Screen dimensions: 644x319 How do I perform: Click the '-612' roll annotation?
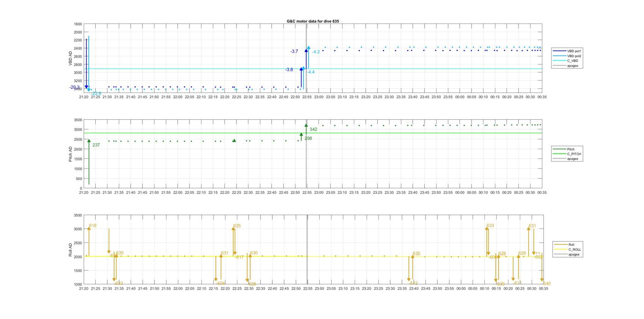point(413,283)
